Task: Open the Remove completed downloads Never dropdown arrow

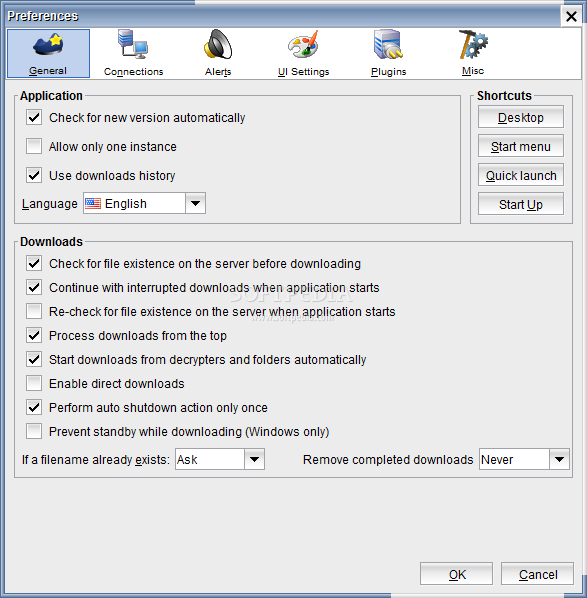Action: (x=559, y=459)
